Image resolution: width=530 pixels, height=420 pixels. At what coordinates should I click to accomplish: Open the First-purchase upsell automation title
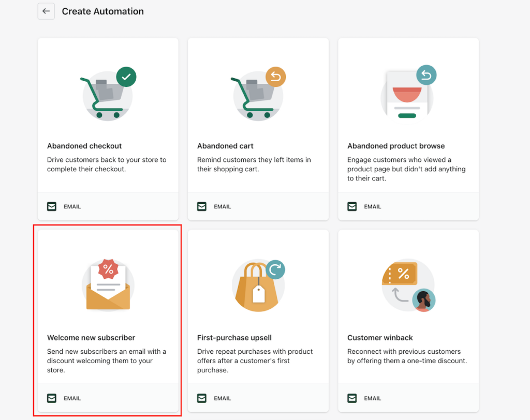pyautogui.click(x=234, y=338)
